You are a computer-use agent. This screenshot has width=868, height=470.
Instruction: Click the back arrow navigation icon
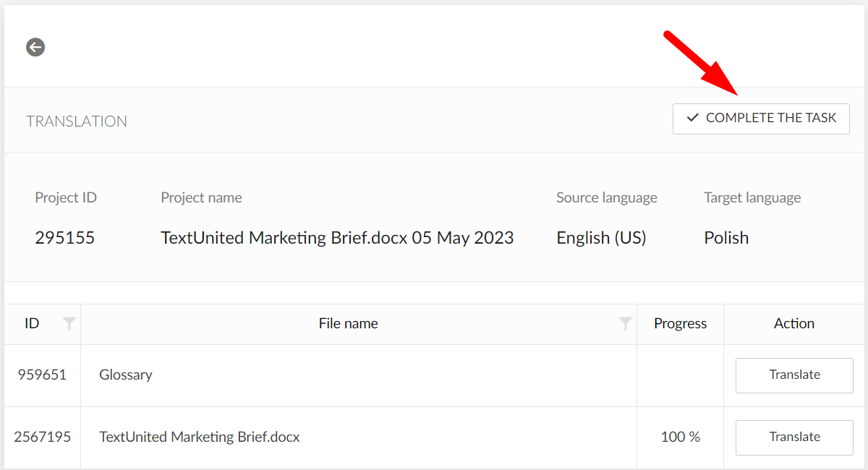(35, 47)
